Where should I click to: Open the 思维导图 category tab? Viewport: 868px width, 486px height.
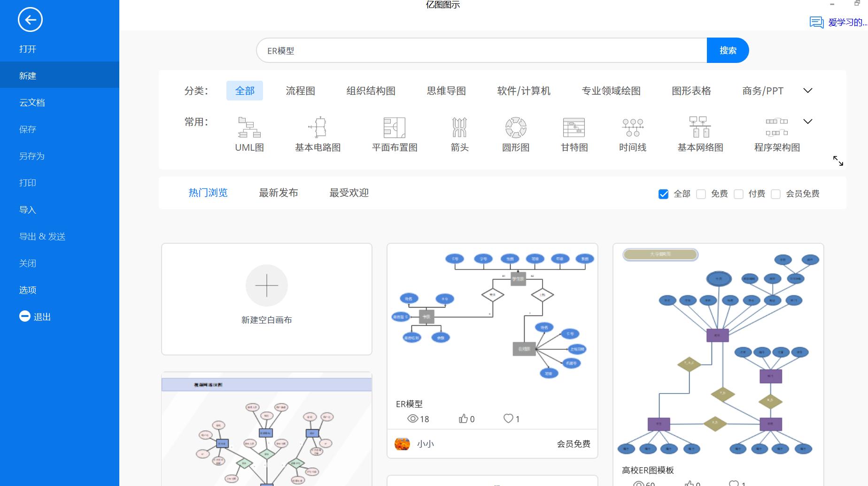click(446, 91)
